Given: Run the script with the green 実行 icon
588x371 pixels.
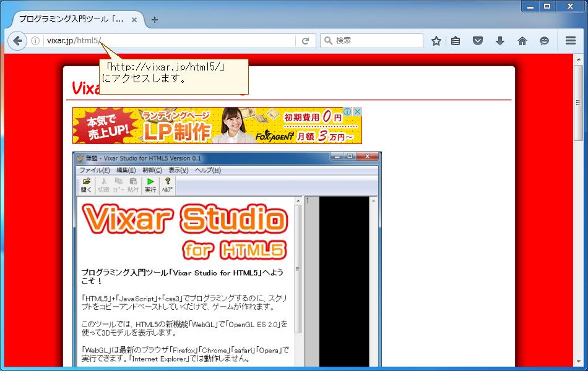Looking at the screenshot, I should (x=150, y=182).
